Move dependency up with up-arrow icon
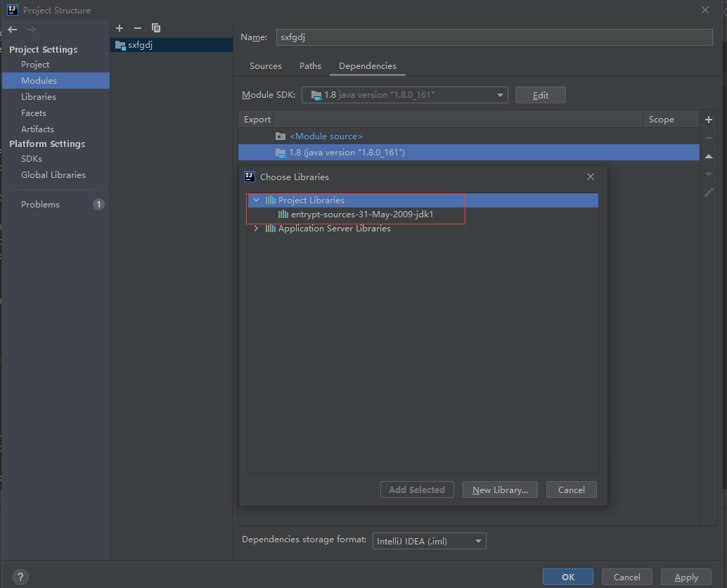The image size is (727, 588). [709, 156]
